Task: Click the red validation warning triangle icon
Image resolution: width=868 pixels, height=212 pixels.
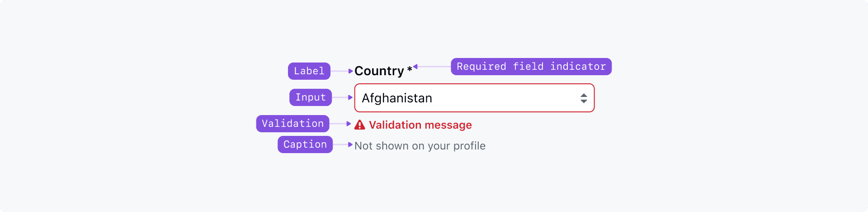Action: (359, 125)
